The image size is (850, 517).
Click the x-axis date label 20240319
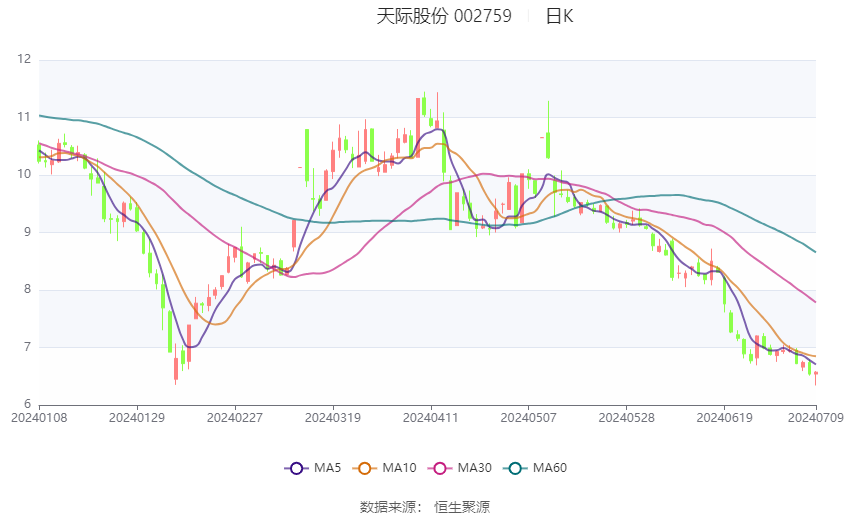[x=333, y=418]
